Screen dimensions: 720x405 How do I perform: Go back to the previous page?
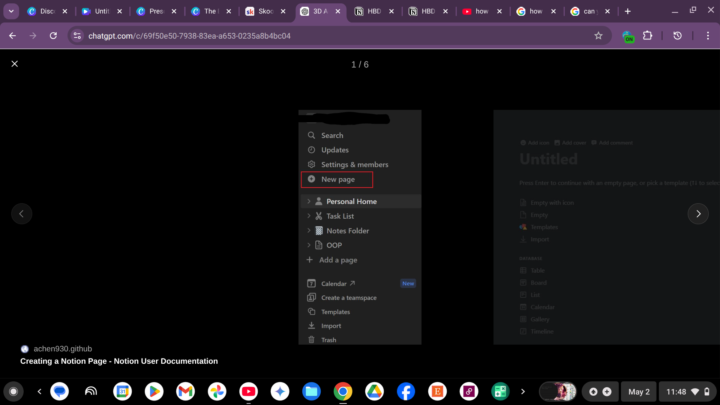12,36
